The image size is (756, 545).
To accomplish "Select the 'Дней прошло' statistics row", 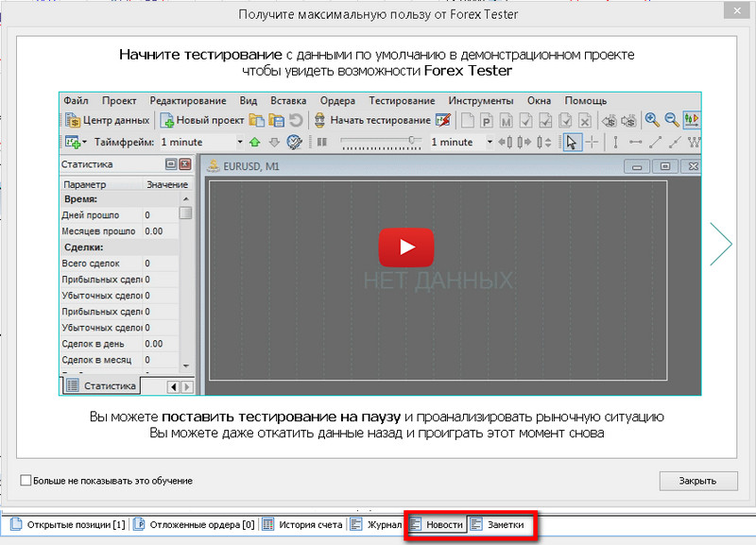I will coord(119,215).
